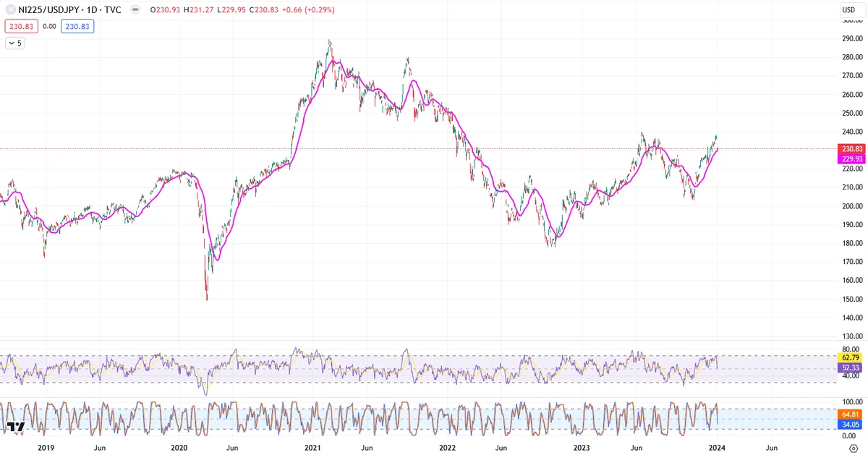Click the 2022 label on the time axis
The height and width of the screenshot is (455, 868).
pyautogui.click(x=447, y=448)
